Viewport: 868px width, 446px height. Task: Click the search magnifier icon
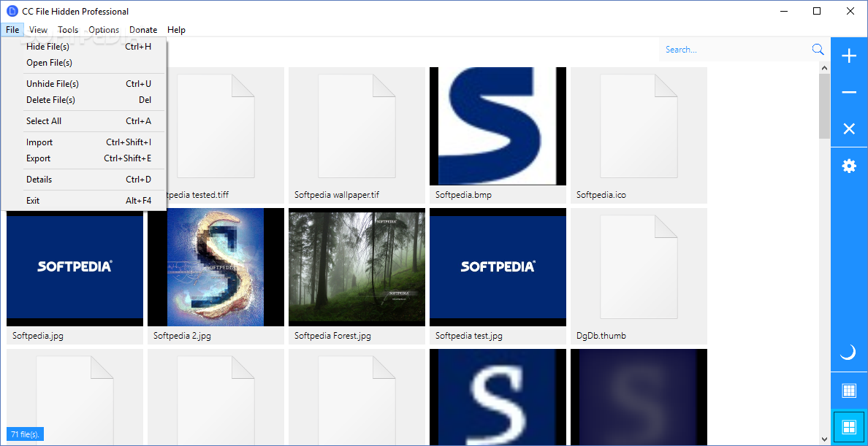click(x=818, y=49)
